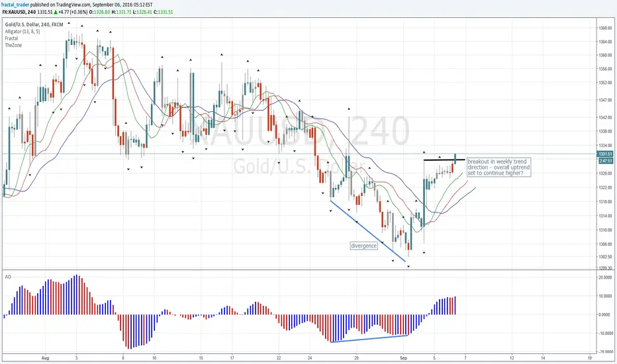The width and height of the screenshot is (617, 364).
Task: Click the green up-arrow price change indicator
Action: [x=56, y=12]
